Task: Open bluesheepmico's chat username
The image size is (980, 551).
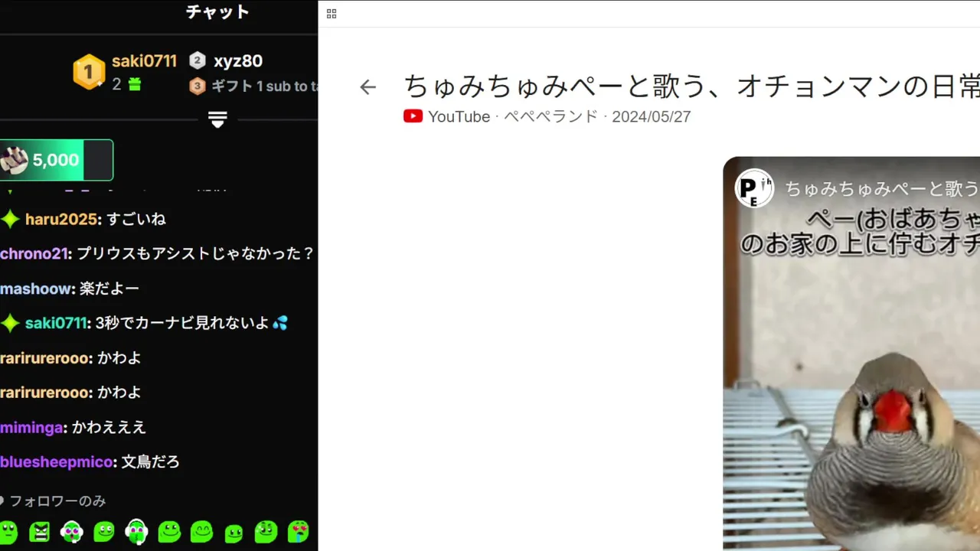Action: click(57, 462)
